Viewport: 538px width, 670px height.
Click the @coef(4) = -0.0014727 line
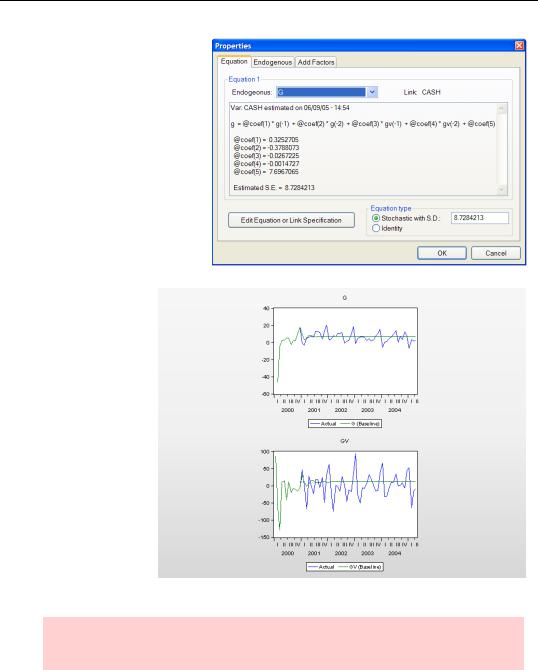pos(266,164)
